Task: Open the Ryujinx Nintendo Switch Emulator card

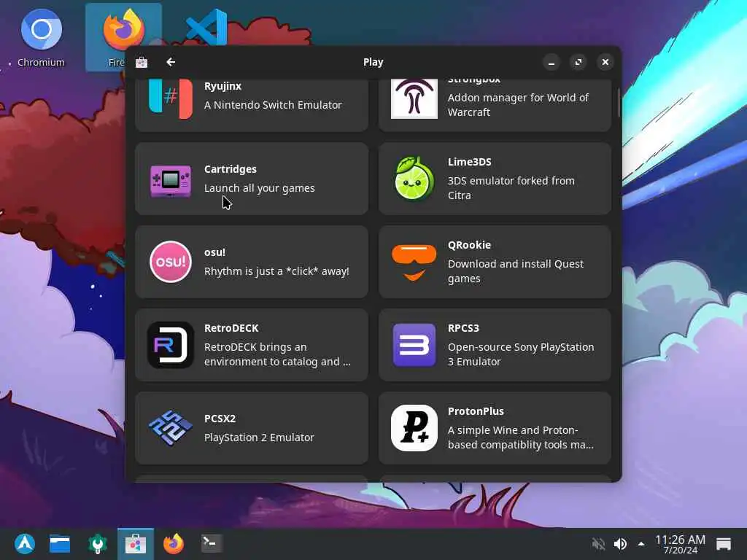Action: (x=252, y=105)
